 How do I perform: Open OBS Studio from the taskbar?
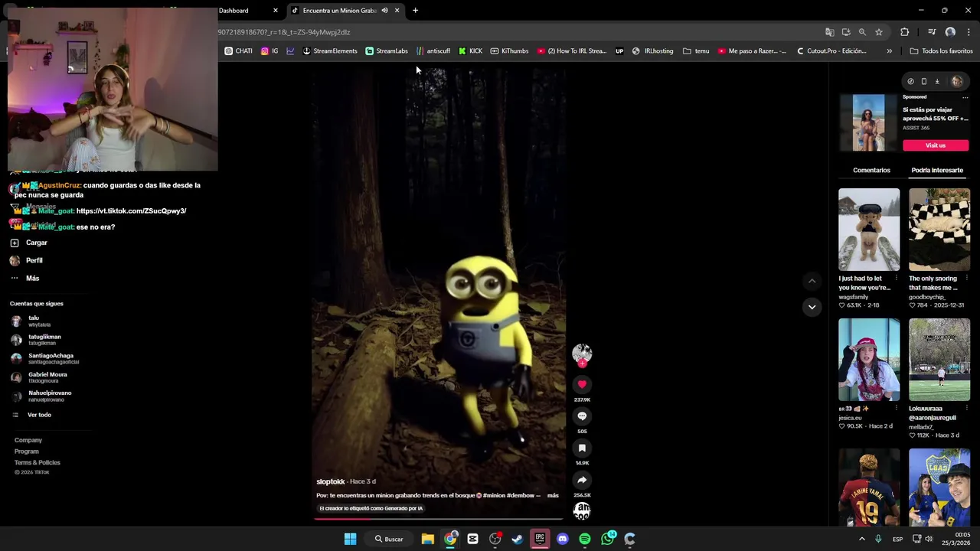495,539
